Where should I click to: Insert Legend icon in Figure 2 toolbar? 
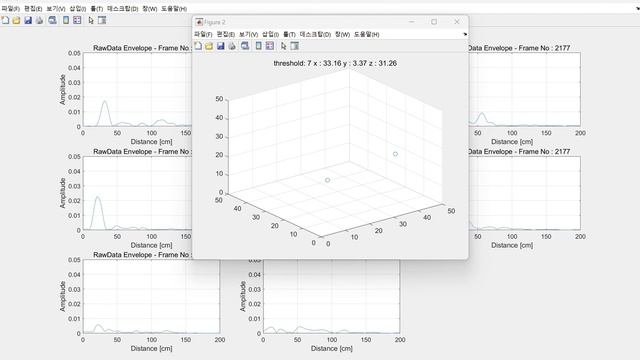pyautogui.click(x=270, y=46)
